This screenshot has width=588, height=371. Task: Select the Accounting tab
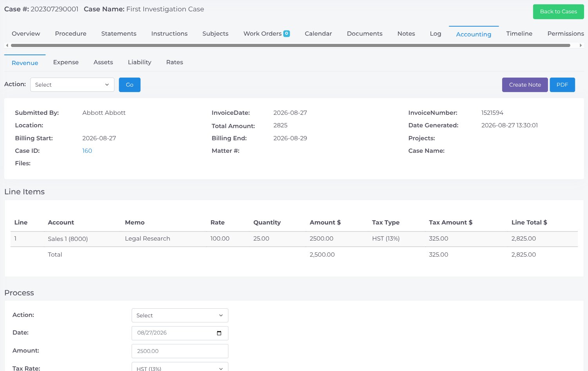tap(474, 34)
